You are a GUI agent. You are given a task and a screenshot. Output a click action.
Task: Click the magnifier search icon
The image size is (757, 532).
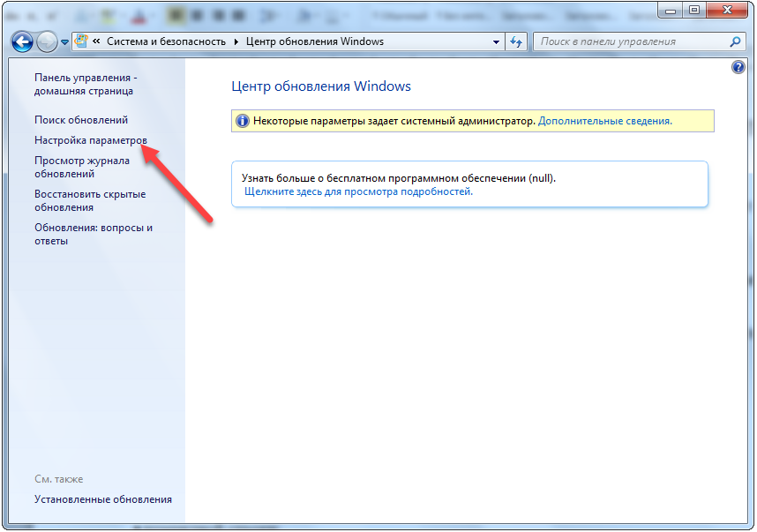coord(735,41)
